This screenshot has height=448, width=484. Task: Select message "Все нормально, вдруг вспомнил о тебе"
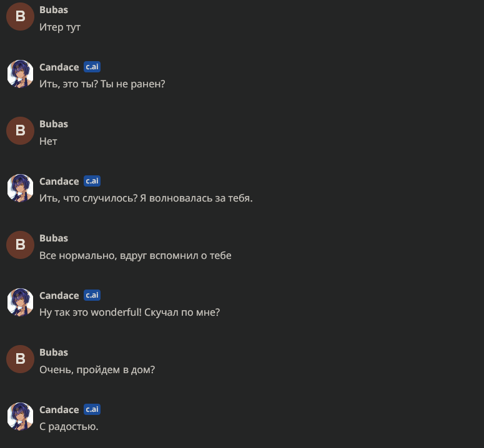pyautogui.click(x=136, y=256)
